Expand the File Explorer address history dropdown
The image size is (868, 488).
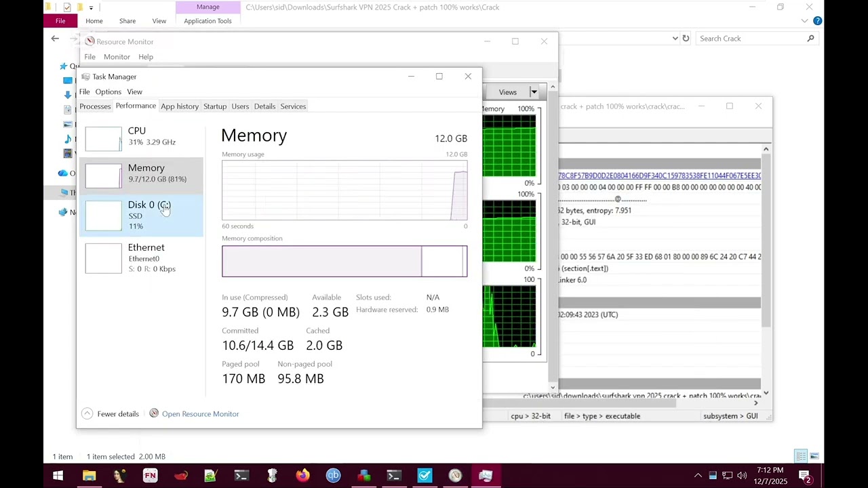tap(675, 39)
